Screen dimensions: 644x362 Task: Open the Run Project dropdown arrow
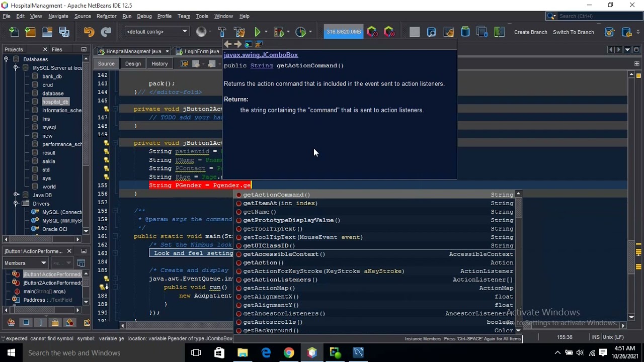pos(266,32)
